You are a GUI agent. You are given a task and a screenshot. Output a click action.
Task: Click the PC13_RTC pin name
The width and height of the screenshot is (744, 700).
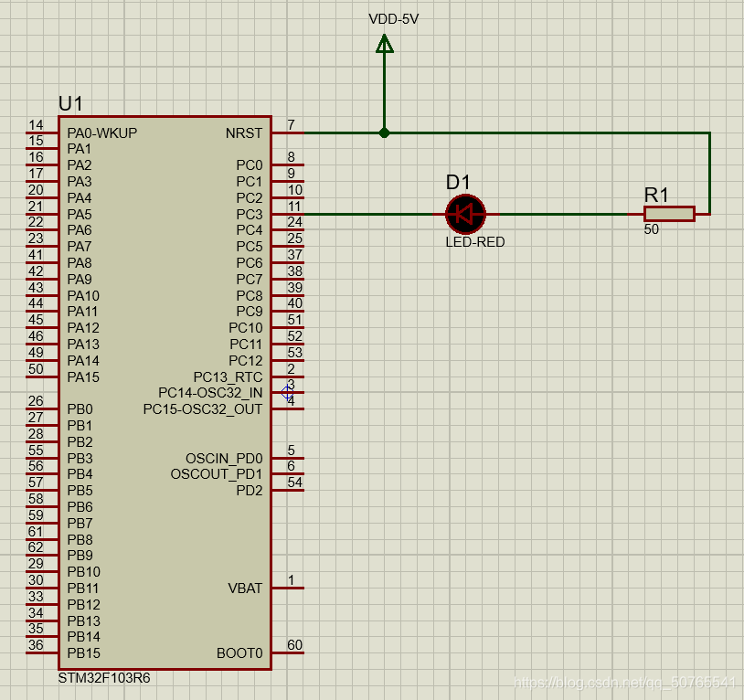[228, 377]
